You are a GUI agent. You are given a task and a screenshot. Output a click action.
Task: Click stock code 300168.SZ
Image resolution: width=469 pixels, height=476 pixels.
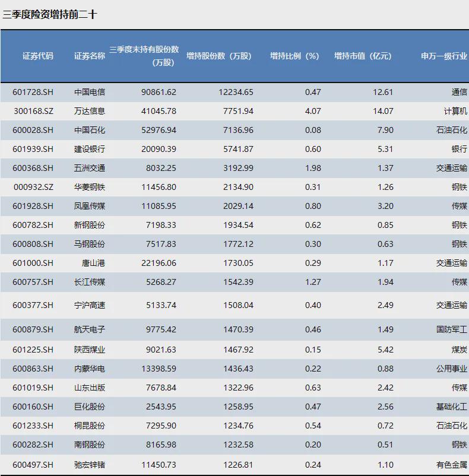(x=33, y=111)
